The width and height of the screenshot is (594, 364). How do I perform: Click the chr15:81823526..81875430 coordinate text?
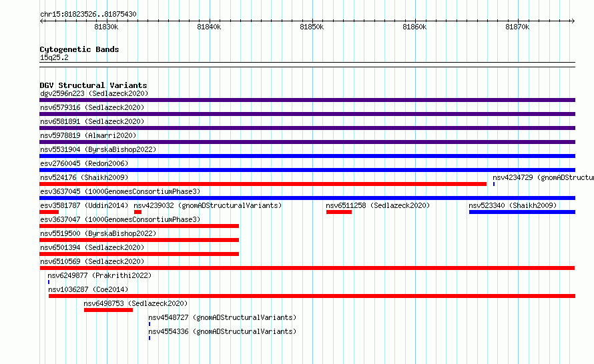(88, 14)
